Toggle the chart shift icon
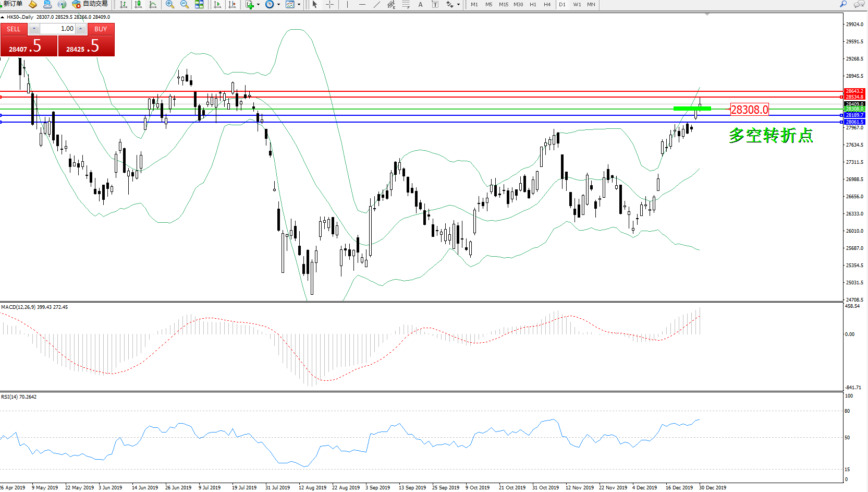Viewport: 868px width, 492px height. point(232,4)
